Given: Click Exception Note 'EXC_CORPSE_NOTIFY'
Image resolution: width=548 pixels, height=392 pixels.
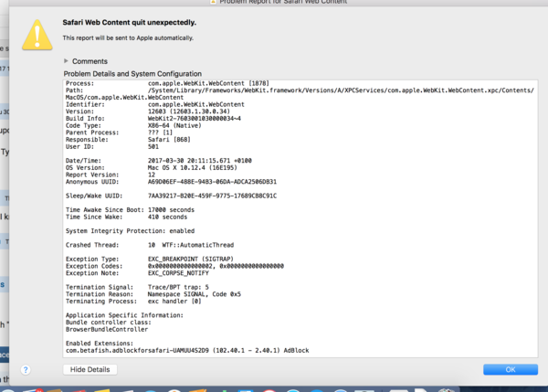Looking at the screenshot, I should (178, 273).
